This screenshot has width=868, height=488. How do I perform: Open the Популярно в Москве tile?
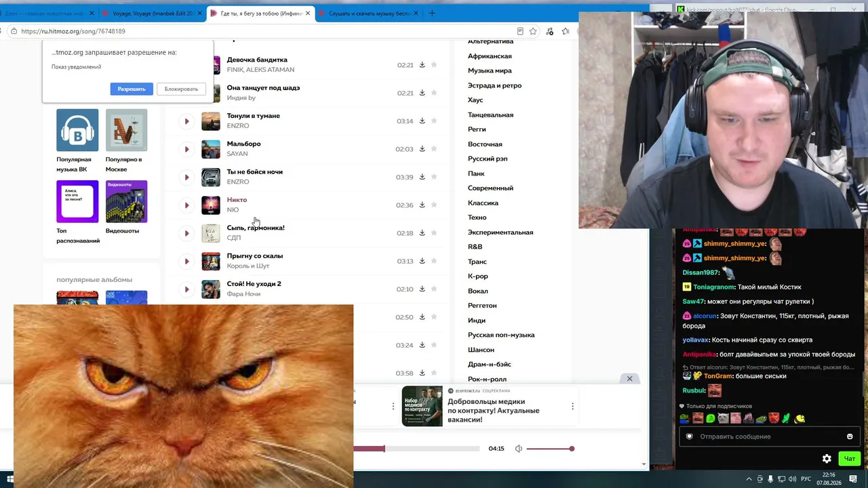[x=126, y=141]
